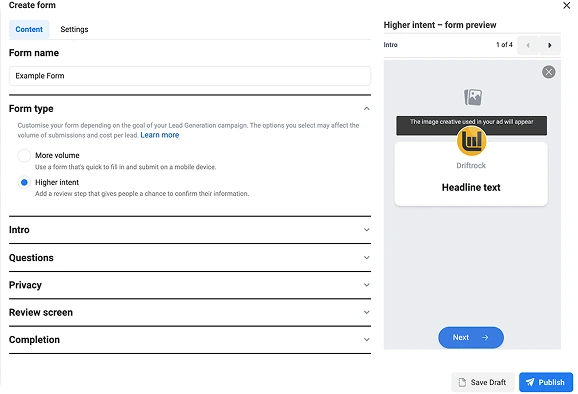This screenshot has height=394, width=578.
Task: Click the Form name input field
Action: 190,76
